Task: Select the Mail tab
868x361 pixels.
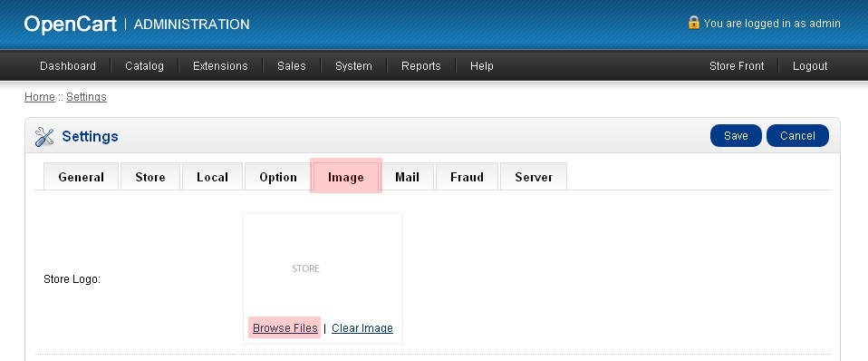Action: tap(407, 177)
